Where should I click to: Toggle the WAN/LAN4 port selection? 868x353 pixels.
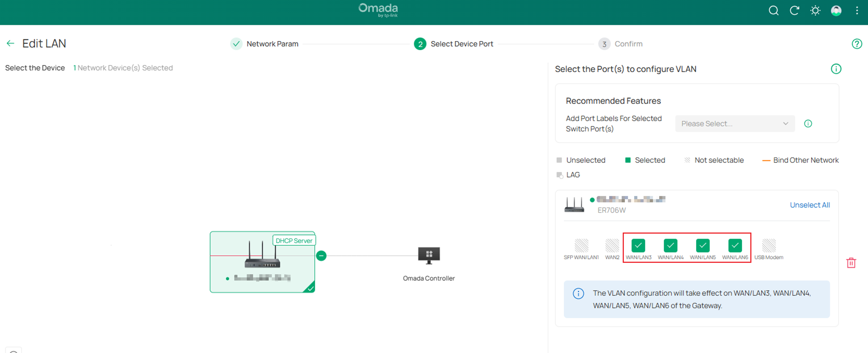pyautogui.click(x=670, y=246)
